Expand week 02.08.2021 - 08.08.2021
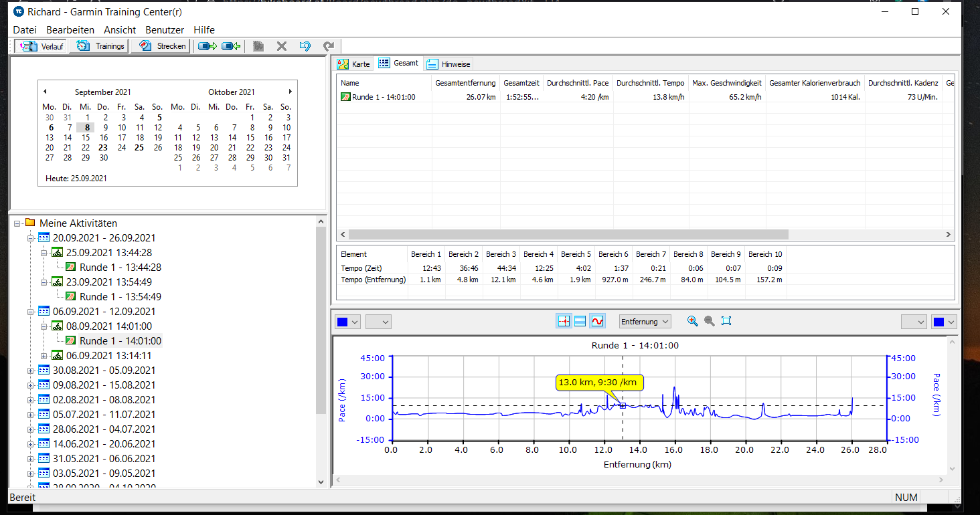The height and width of the screenshot is (515, 980). click(x=30, y=400)
